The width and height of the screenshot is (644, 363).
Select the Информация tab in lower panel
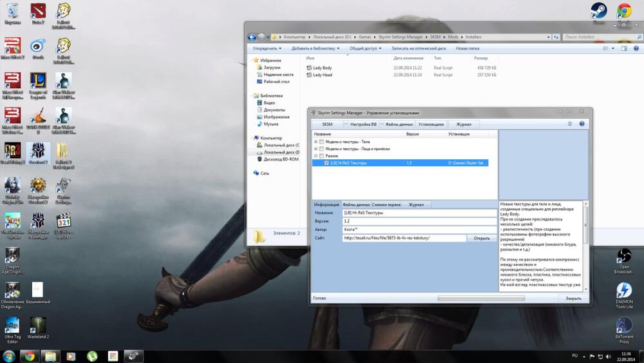pyautogui.click(x=327, y=204)
